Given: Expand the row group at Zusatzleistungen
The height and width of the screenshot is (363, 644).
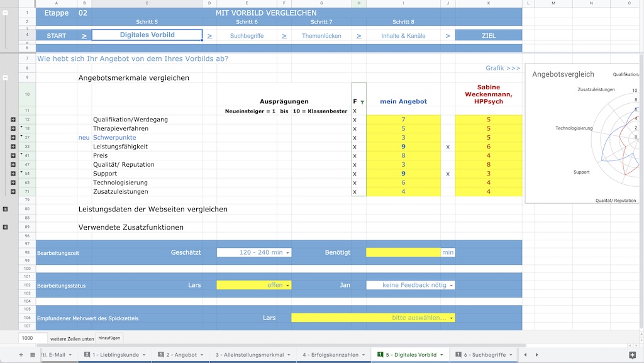Looking at the screenshot, I should coord(13,192).
